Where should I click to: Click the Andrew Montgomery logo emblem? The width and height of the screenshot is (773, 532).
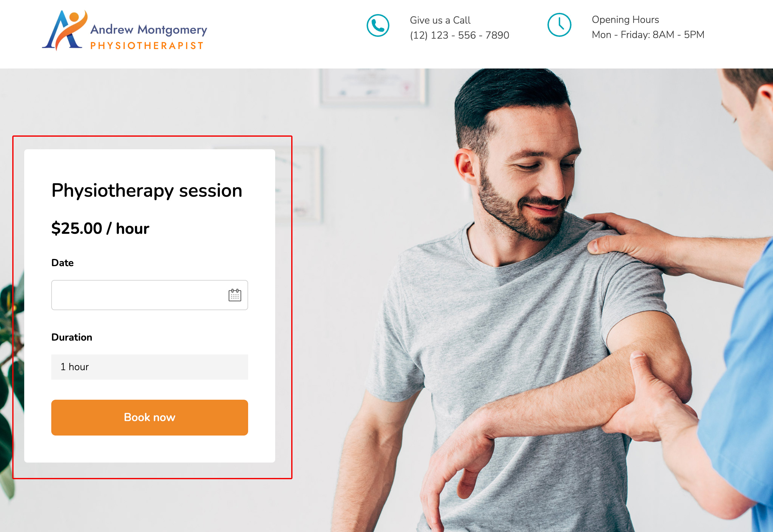[x=65, y=30]
